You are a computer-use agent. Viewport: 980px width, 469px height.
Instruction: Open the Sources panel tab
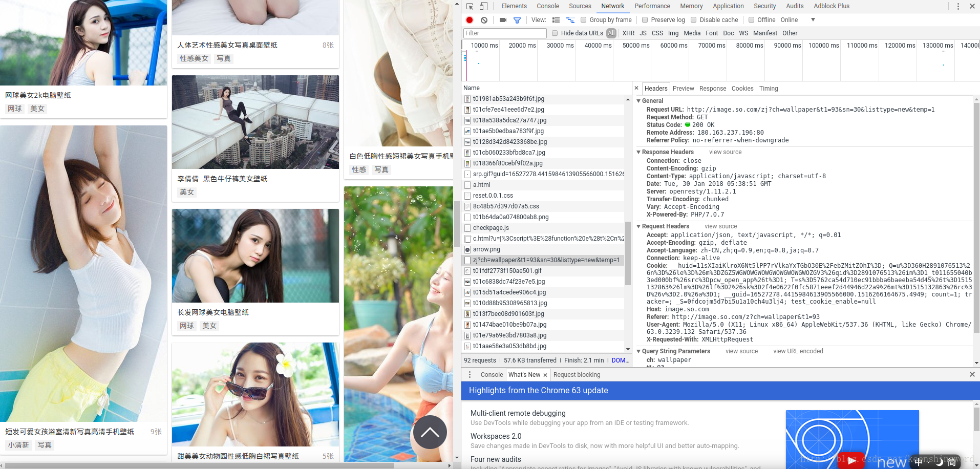coord(580,6)
